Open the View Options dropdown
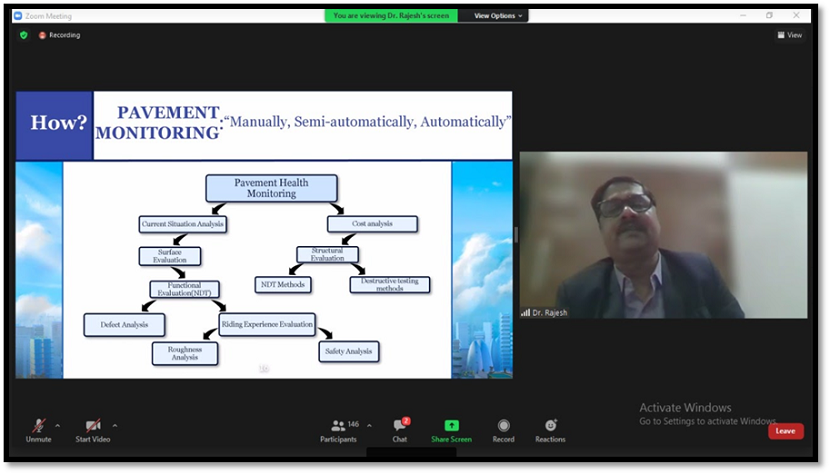Viewport: 830px width, 474px height. tap(497, 16)
